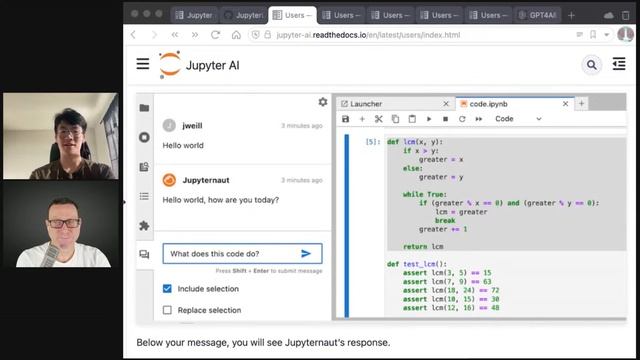Viewport: 640px width, 360px height.
Task: Toggle the table of contents sidebar icon
Action: pyautogui.click(x=619, y=64)
